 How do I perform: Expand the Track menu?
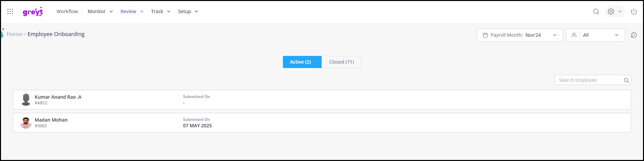(x=161, y=11)
